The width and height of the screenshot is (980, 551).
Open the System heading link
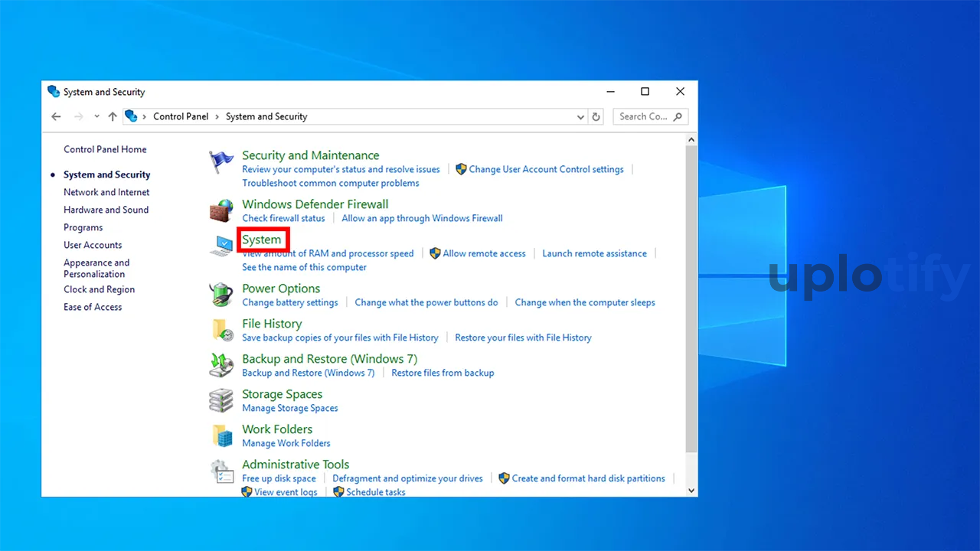coord(262,240)
